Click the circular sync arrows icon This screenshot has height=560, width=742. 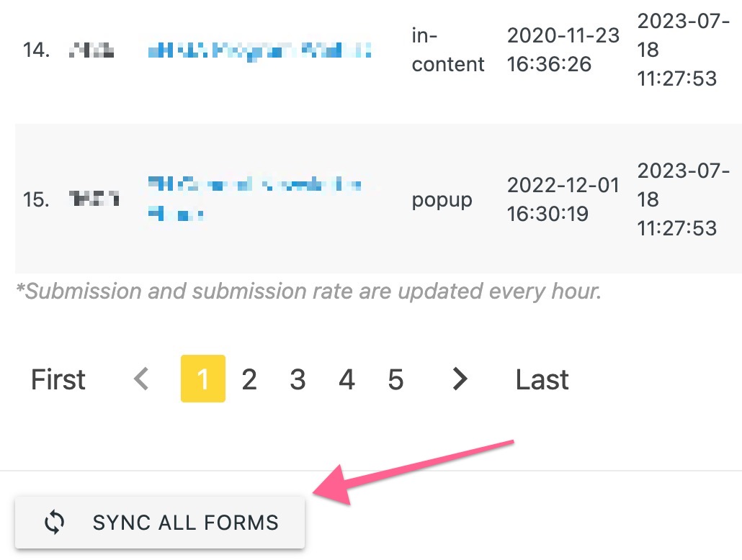pos(53,522)
